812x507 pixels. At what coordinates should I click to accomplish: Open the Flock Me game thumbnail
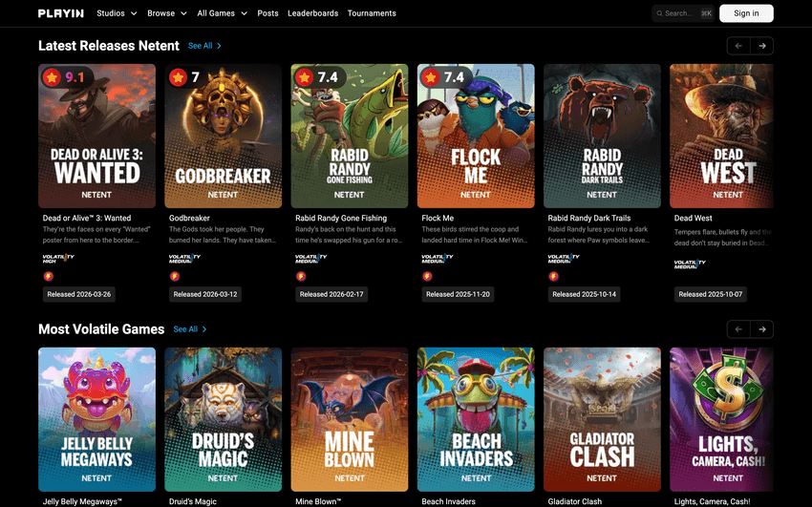pos(476,137)
